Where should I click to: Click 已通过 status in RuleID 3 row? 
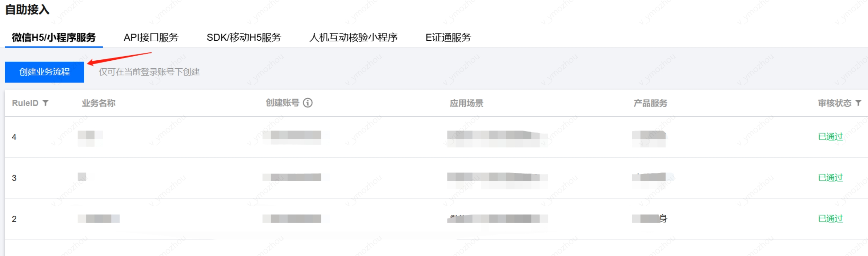(830, 178)
